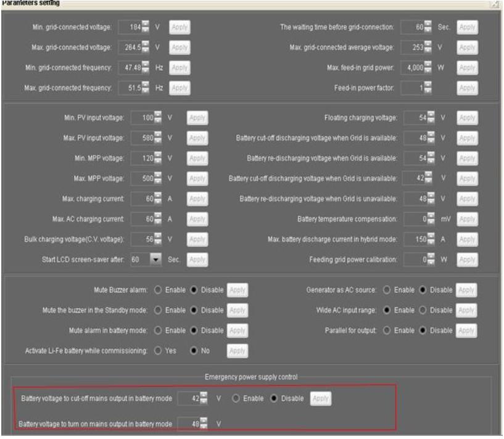Close the Parameters setting window
Viewport: 504px width, 439px height.
pyautogui.click(x=494, y=4)
